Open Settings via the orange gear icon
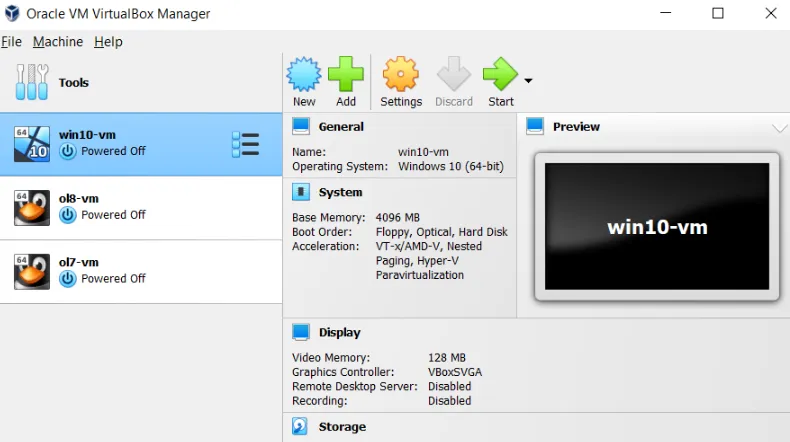 (401, 74)
